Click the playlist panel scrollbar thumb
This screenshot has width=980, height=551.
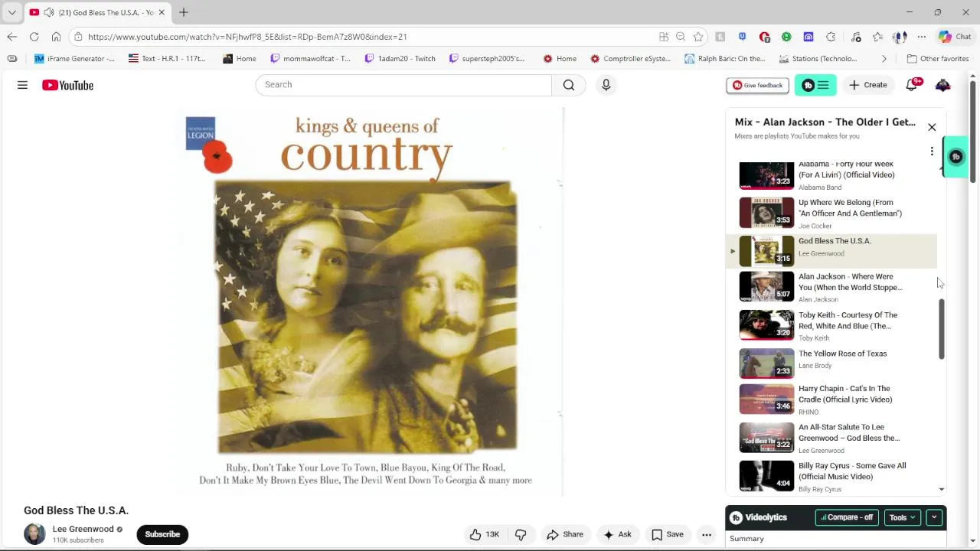click(x=942, y=329)
